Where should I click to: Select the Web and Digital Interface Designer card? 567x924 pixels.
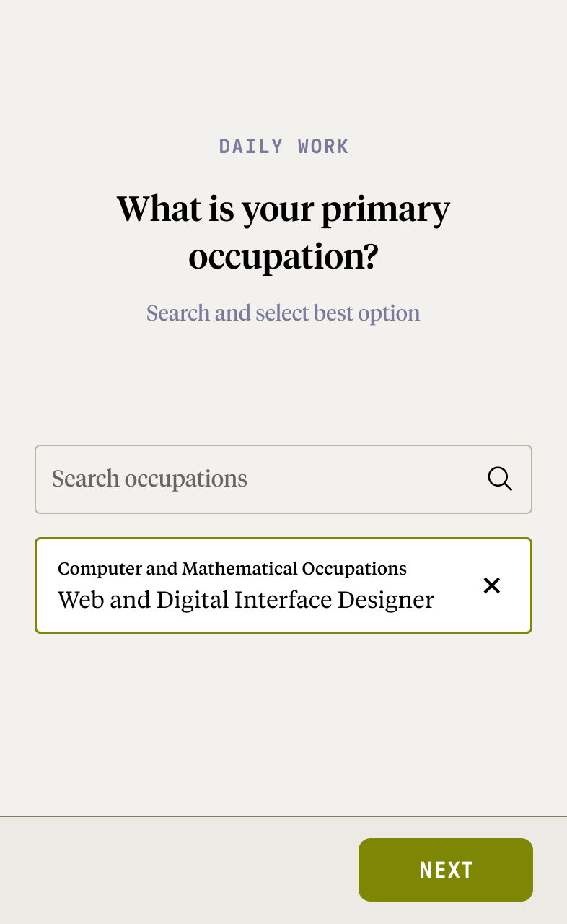283,585
